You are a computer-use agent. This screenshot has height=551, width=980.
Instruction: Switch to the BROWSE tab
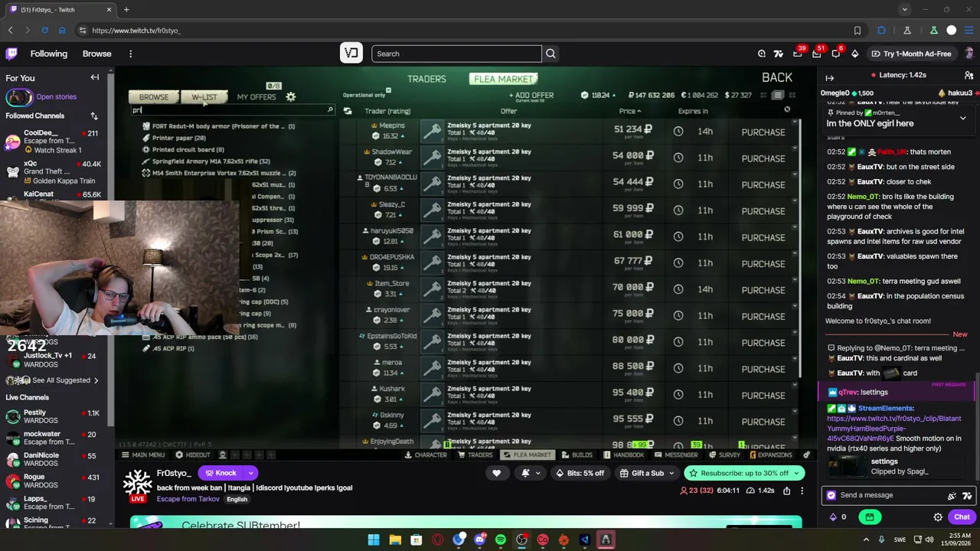tap(154, 97)
